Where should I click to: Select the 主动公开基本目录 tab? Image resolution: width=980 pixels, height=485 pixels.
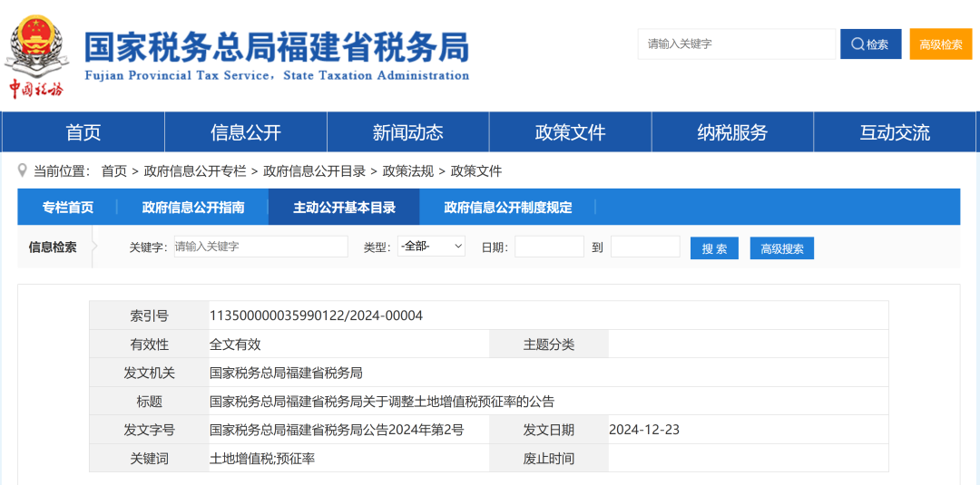[x=344, y=208]
